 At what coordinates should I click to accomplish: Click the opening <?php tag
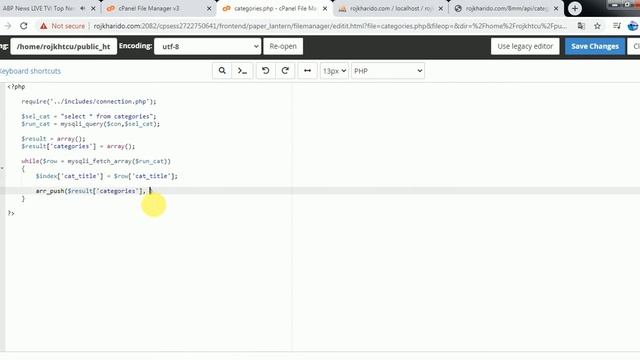tap(16, 87)
